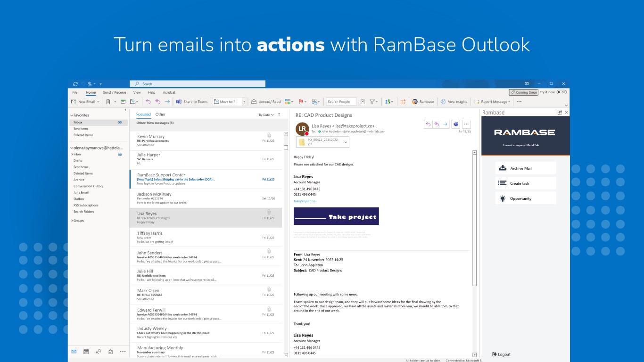Click Opportunity in Rambase pane

526,198
